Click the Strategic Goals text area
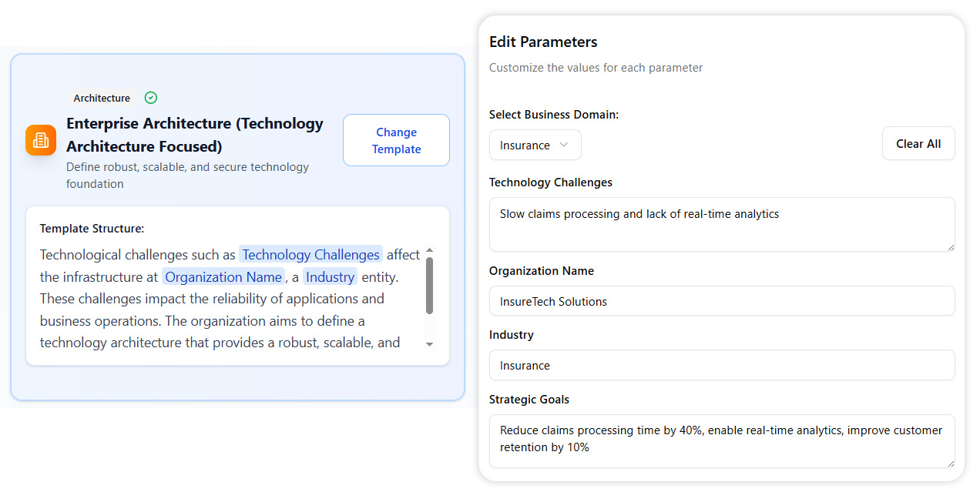The height and width of the screenshot is (502, 980). tap(721, 440)
